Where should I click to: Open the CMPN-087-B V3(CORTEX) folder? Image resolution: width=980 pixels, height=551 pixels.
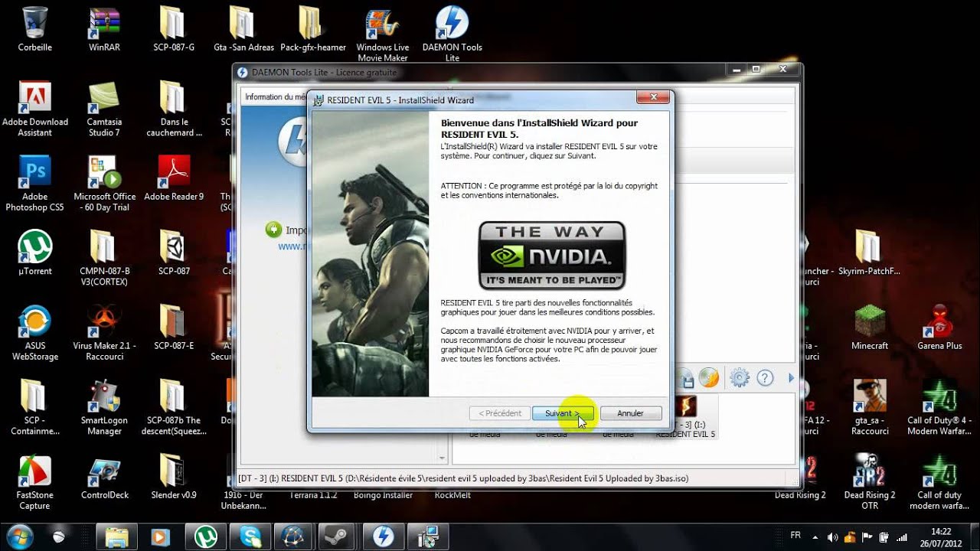[x=104, y=259]
